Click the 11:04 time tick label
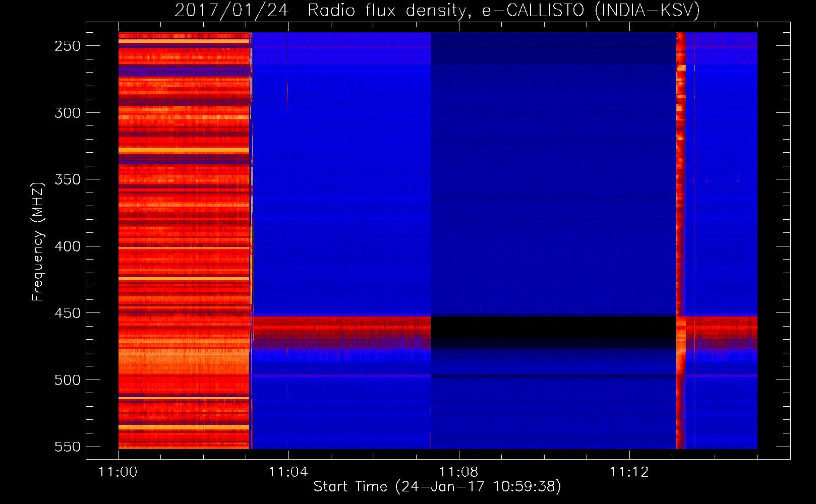Image resolution: width=816 pixels, height=504 pixels. point(288,472)
